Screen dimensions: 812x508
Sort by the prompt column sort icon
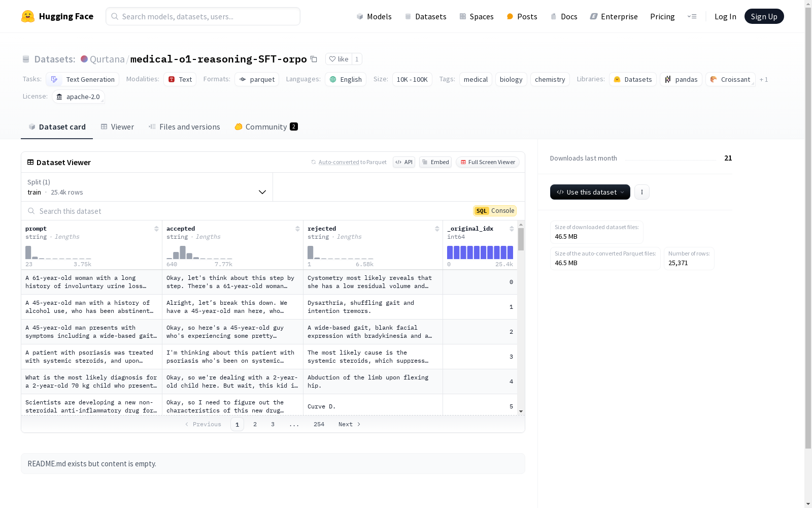156,229
